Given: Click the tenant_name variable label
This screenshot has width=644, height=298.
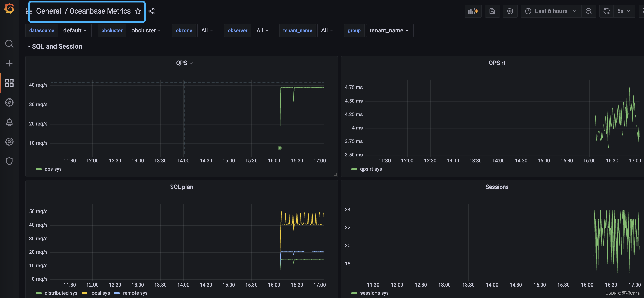Looking at the screenshot, I should (x=298, y=31).
